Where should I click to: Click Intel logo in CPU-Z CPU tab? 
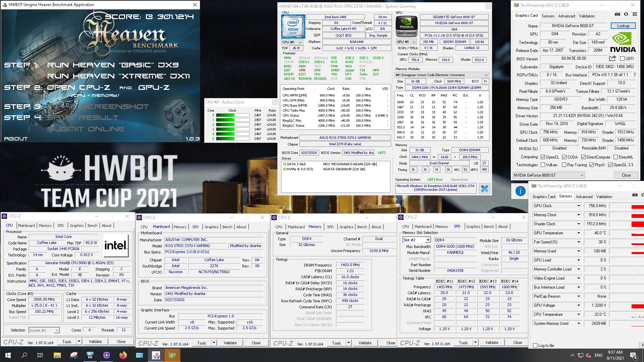(x=116, y=246)
